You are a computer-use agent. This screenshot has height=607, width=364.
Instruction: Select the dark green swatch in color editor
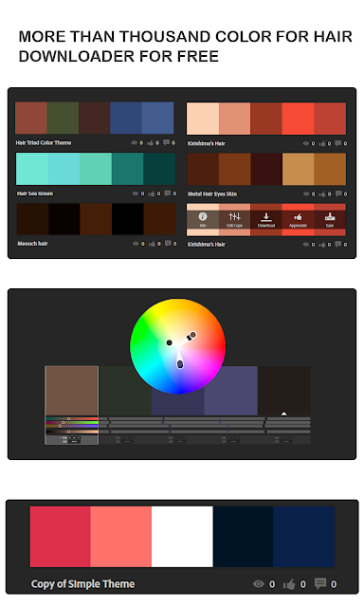coord(124,391)
